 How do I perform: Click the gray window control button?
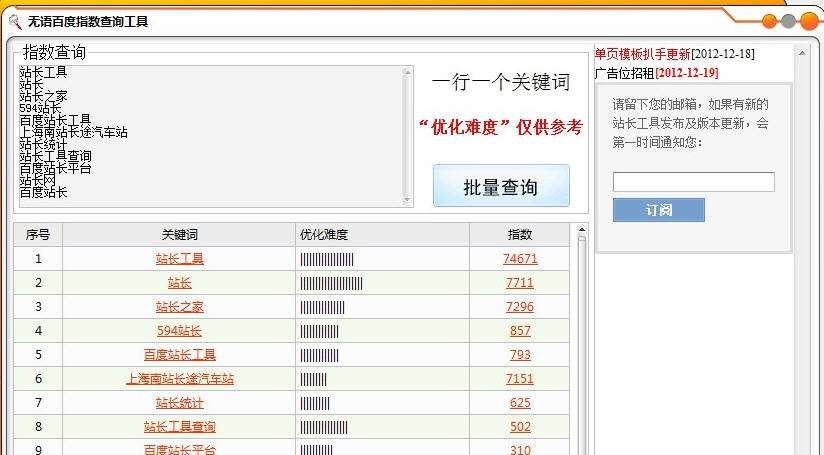788,21
